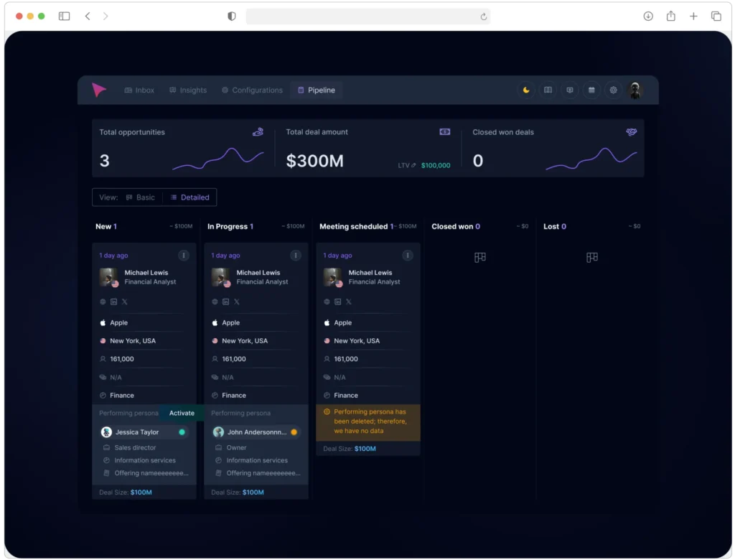Open the X profile icon on In Progress card

pyautogui.click(x=236, y=302)
